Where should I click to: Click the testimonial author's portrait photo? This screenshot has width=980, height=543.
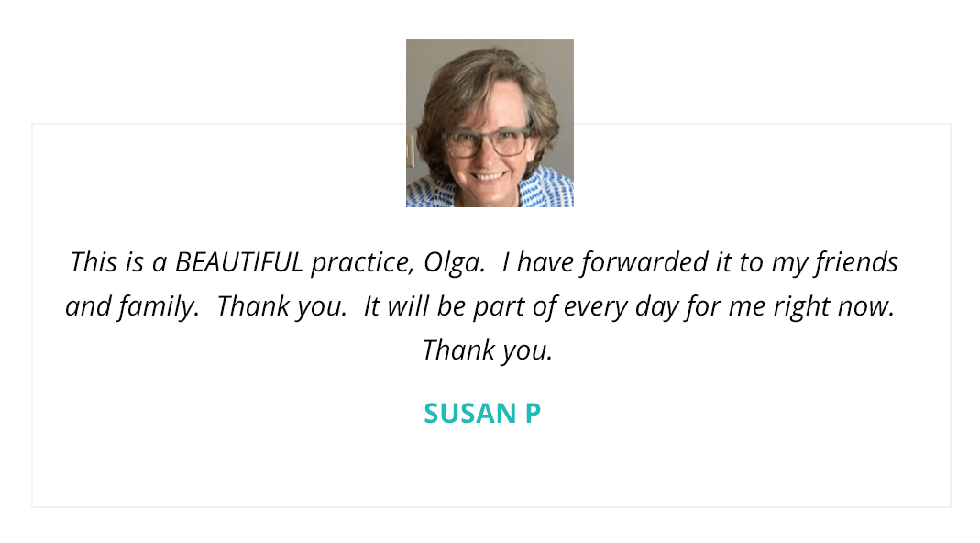[490, 123]
